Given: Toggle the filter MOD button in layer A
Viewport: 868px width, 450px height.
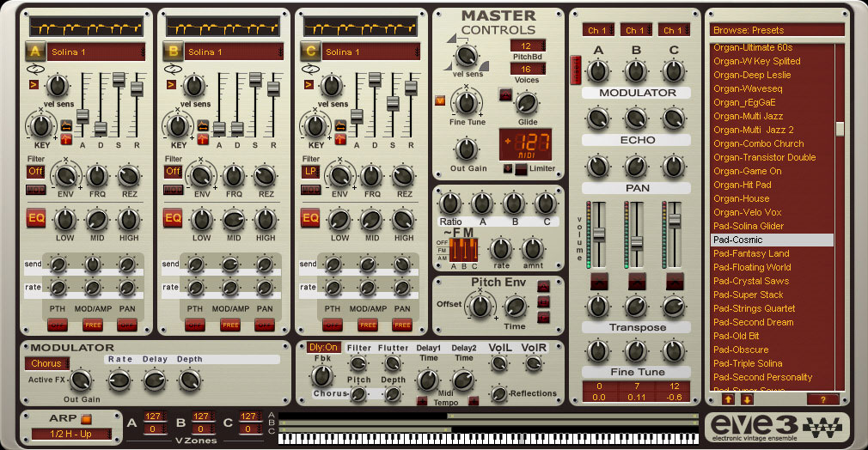Looking at the screenshot, I should coord(35,190).
